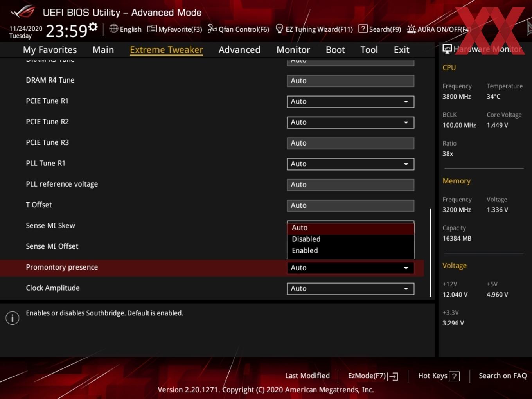The height and width of the screenshot is (399, 532).
Task: Click CPU frequency value 3800 MHz
Action: point(457,96)
